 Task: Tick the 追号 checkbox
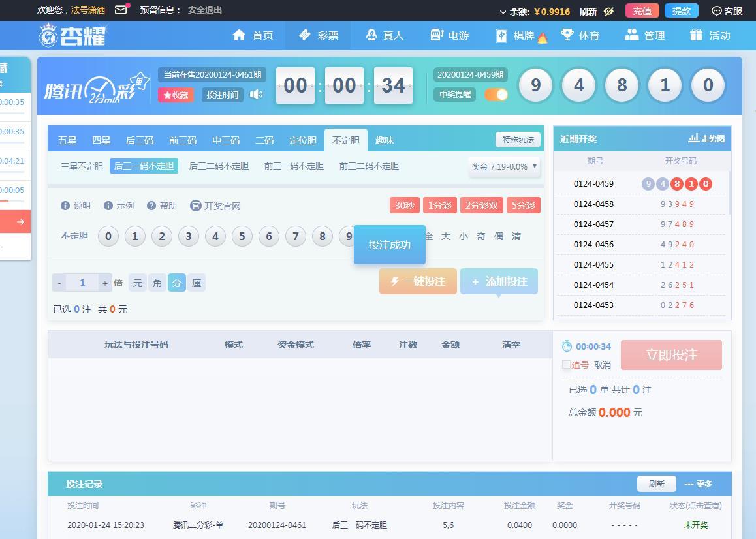[567, 365]
